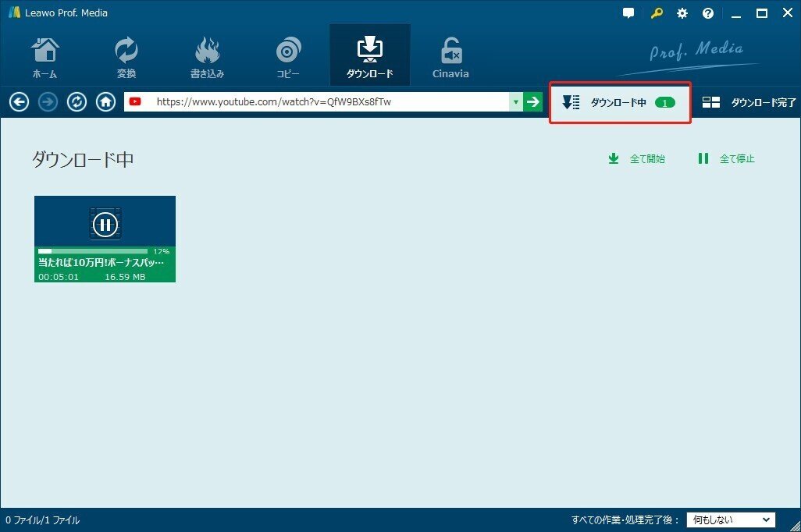Open settings with the gear icon
The width and height of the screenshot is (801, 532).
[682, 13]
